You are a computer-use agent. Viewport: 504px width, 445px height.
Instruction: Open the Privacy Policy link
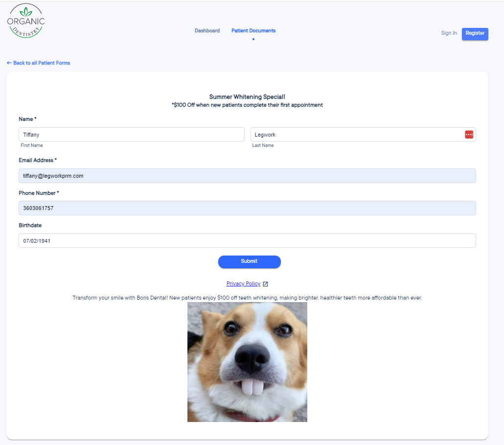pos(243,283)
